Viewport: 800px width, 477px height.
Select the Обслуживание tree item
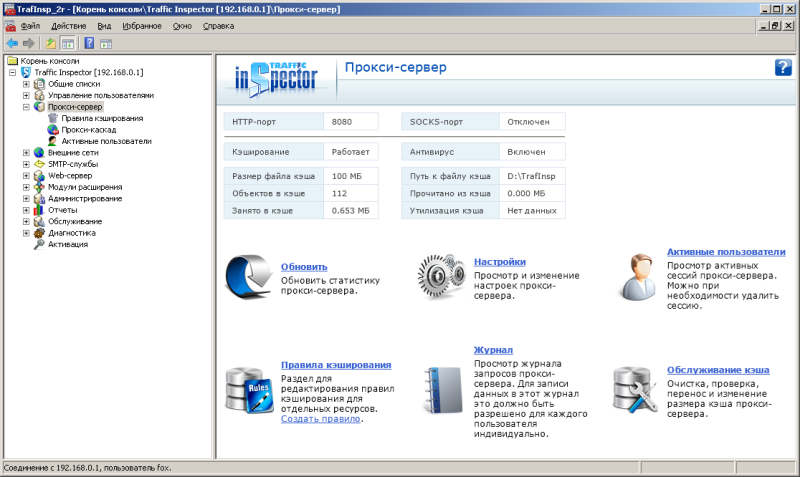tap(75, 221)
